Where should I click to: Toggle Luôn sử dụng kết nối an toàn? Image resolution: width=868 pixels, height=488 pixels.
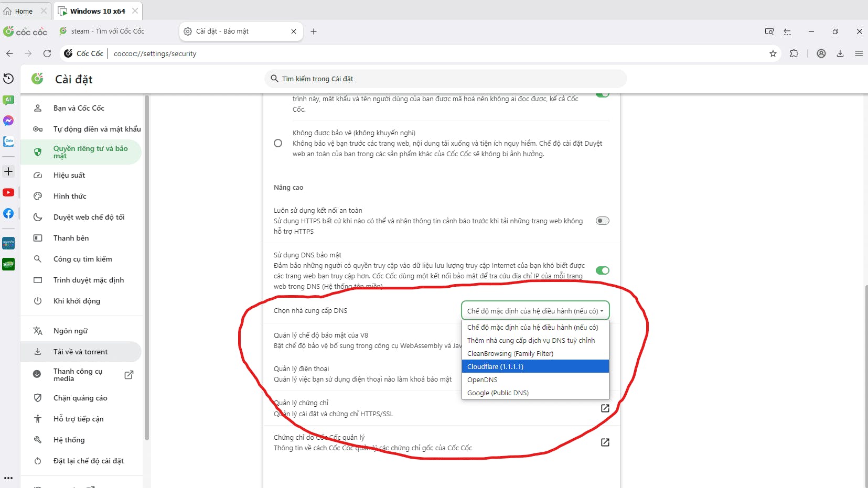pos(603,221)
